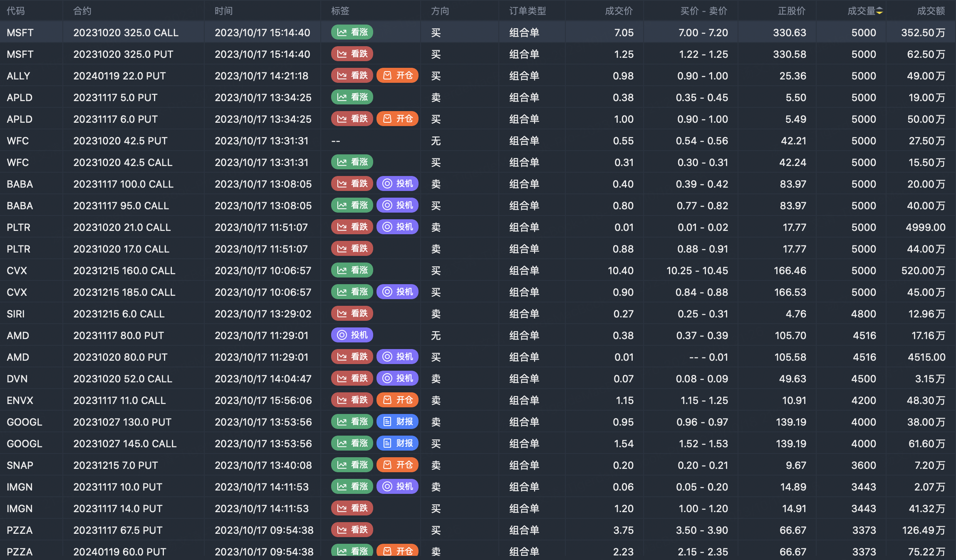The width and height of the screenshot is (956, 560).
Task: Click the 126.49万 turnover value
Action: tap(924, 530)
